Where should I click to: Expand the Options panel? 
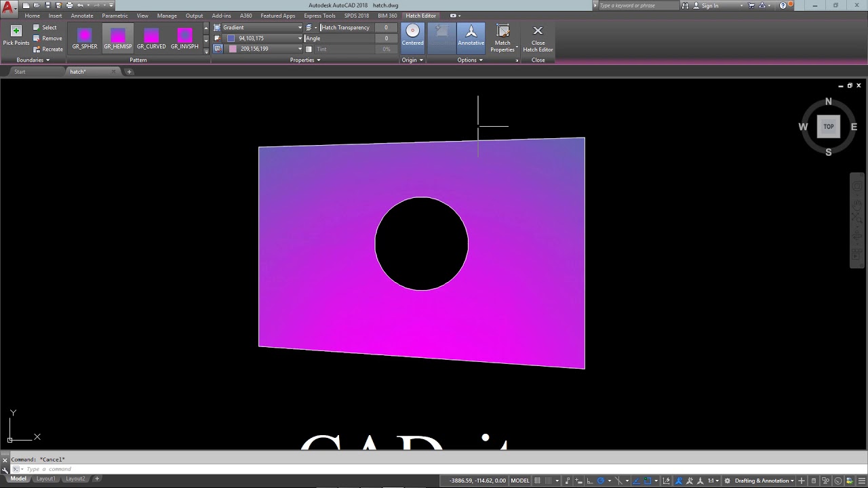[x=470, y=60]
